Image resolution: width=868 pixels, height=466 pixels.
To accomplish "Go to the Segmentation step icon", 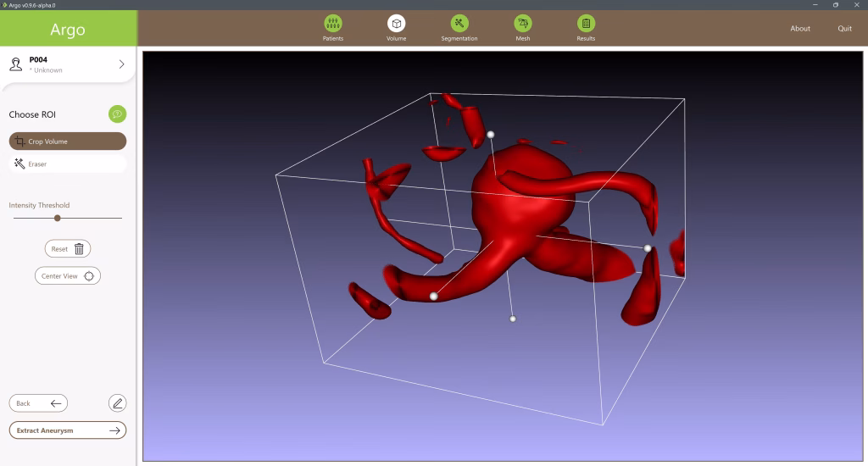I will point(459,24).
